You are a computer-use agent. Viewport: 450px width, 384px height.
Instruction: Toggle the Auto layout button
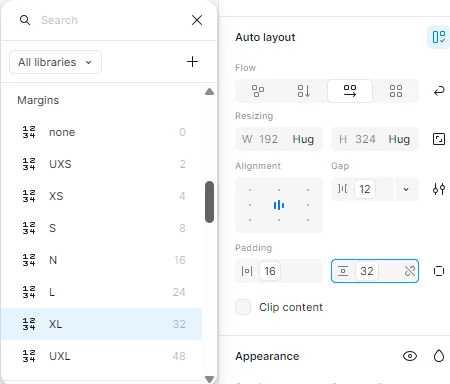[x=439, y=37]
